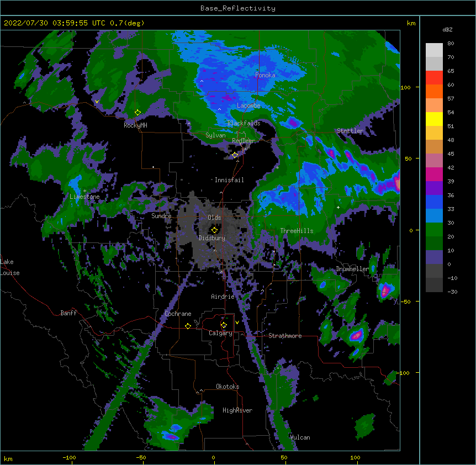Click the Base_Reflectivity title
Image resolution: width=476 pixels, height=465 pixels.
238,8
